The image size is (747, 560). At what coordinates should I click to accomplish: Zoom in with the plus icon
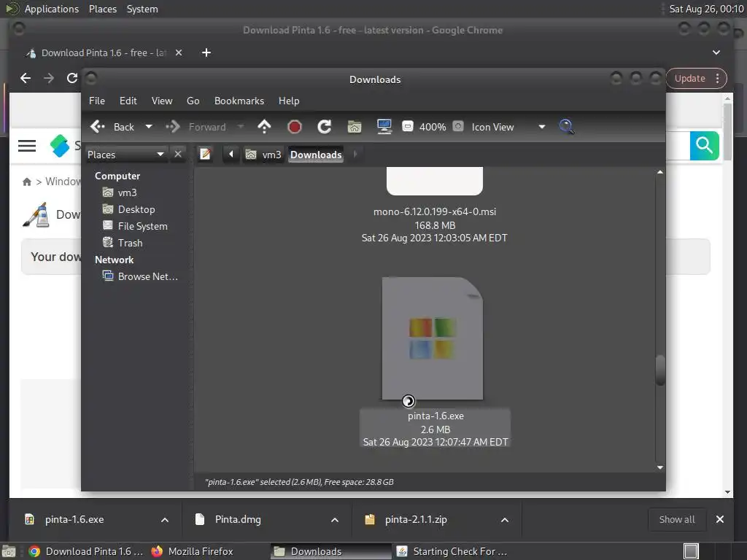pyautogui.click(x=458, y=127)
